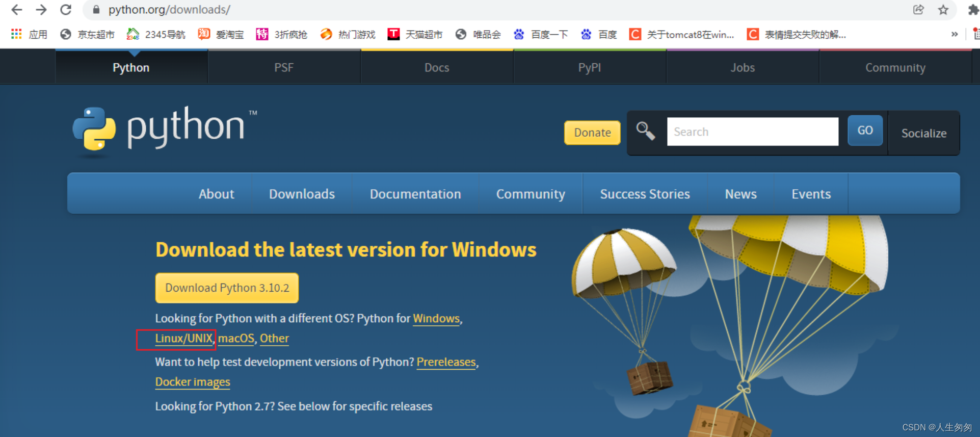Open the 天猫超市 bookmark

pos(415,34)
